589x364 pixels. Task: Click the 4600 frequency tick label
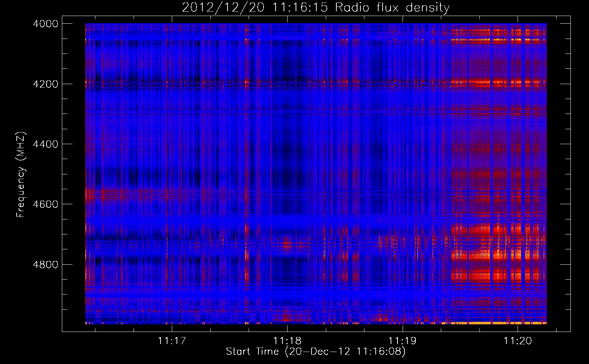46,204
